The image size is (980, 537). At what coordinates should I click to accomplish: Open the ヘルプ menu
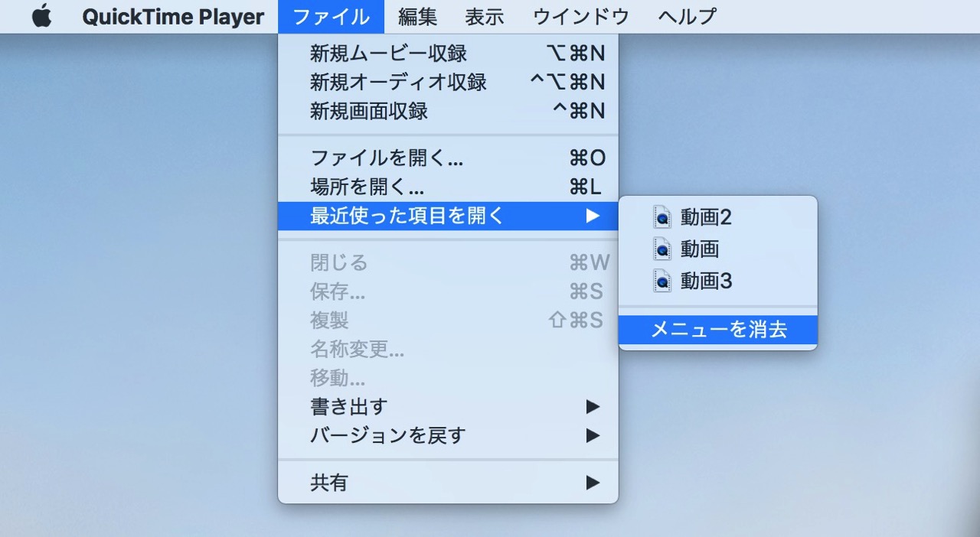[687, 16]
